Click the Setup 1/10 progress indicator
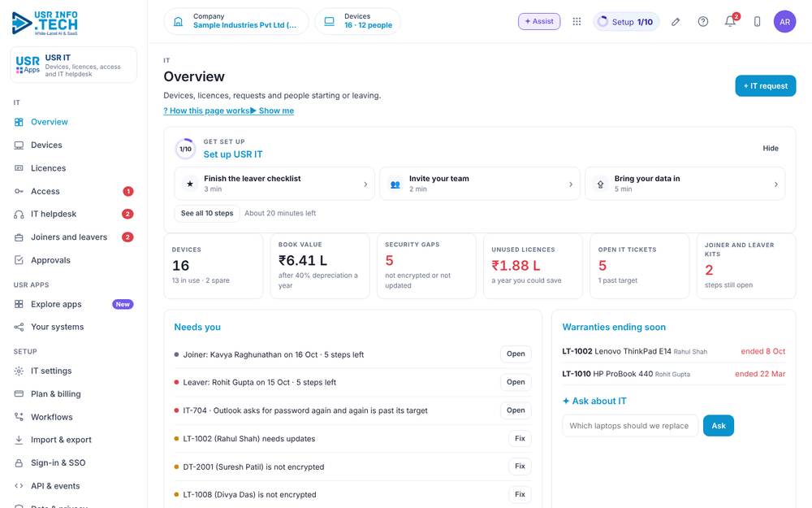This screenshot has height=508, width=812. pos(626,22)
